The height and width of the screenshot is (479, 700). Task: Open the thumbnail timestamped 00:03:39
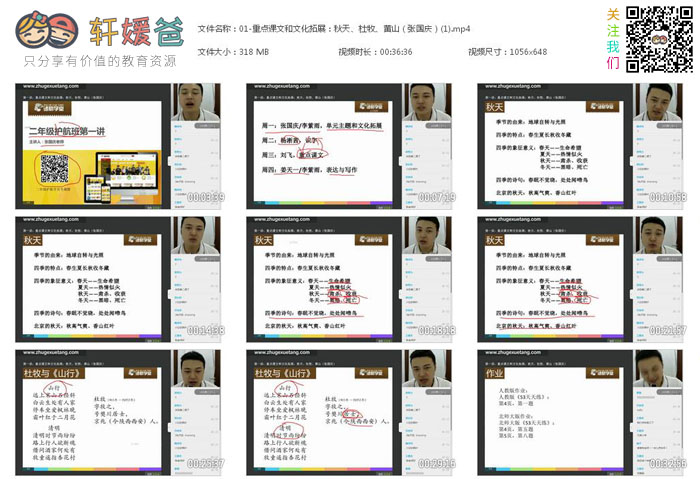coord(118,146)
